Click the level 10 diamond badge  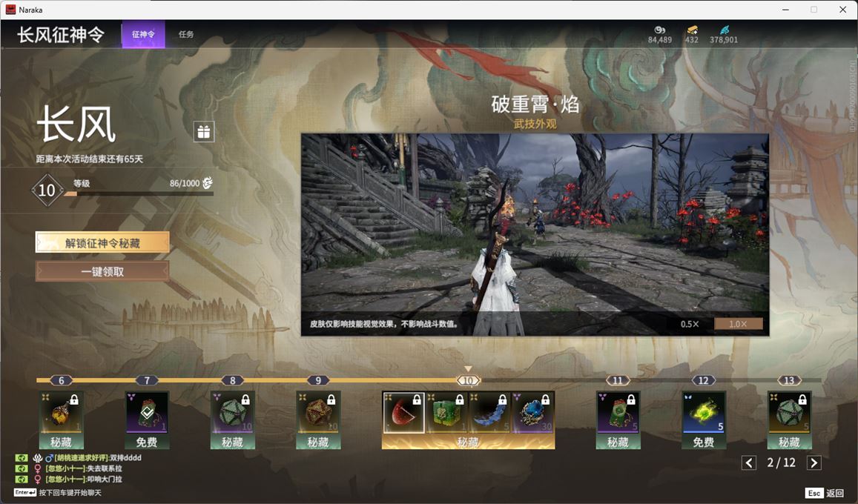[47, 190]
